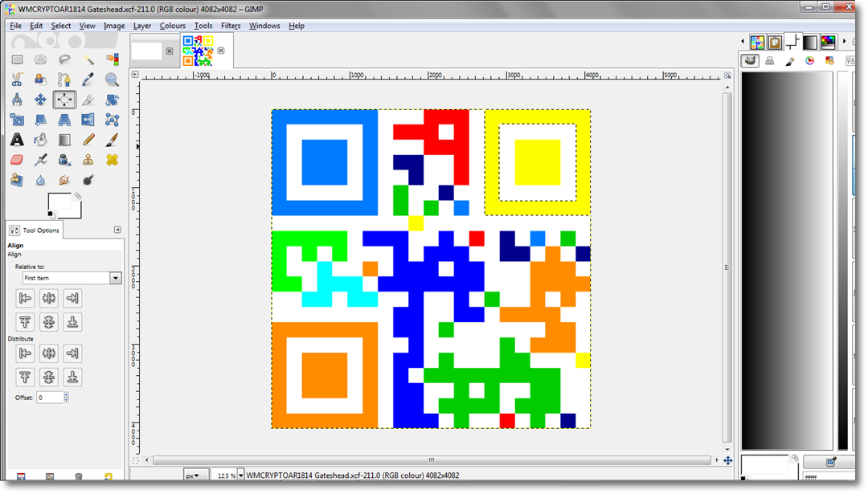Open the Layer menu
Screen dimensions: 868x494
tap(142, 26)
